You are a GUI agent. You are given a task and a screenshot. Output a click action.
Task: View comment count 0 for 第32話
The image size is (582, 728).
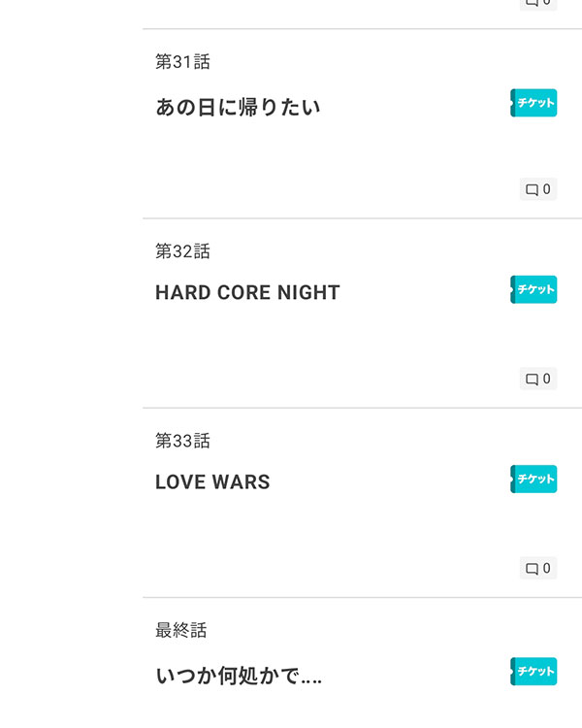tap(547, 379)
